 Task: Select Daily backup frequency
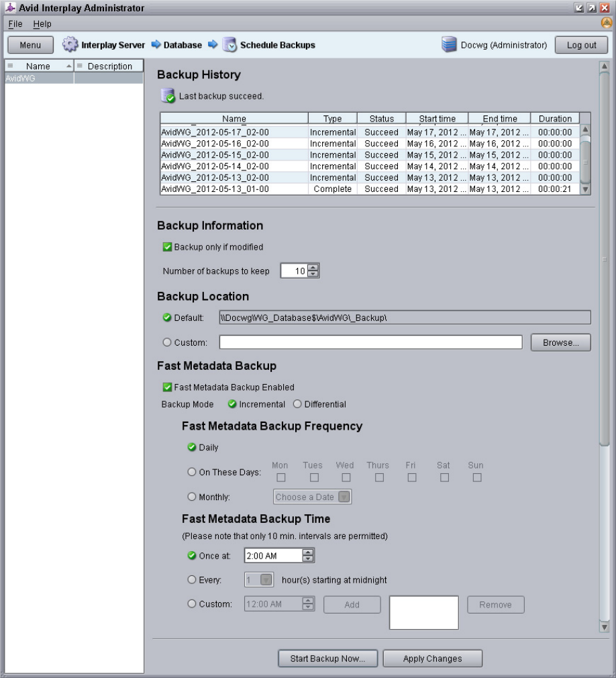tap(192, 447)
